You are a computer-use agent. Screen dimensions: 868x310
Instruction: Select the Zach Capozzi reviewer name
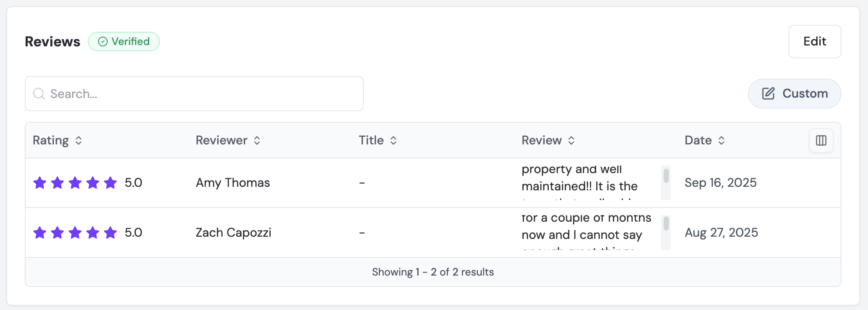click(x=234, y=233)
